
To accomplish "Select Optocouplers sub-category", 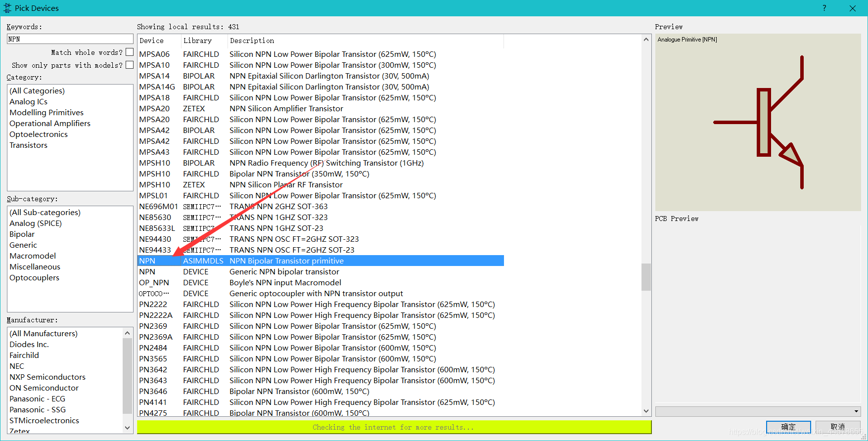I will click(35, 277).
